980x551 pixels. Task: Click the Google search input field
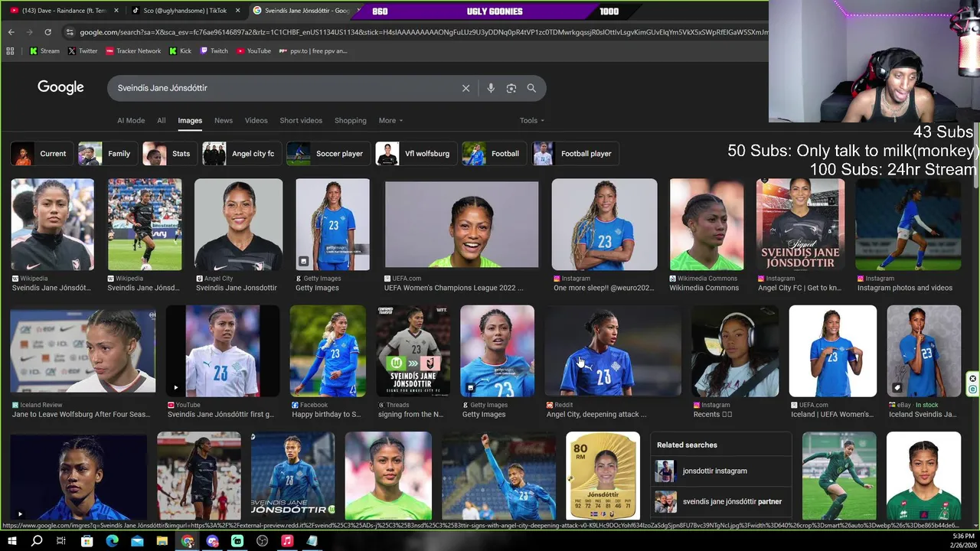[x=283, y=88]
